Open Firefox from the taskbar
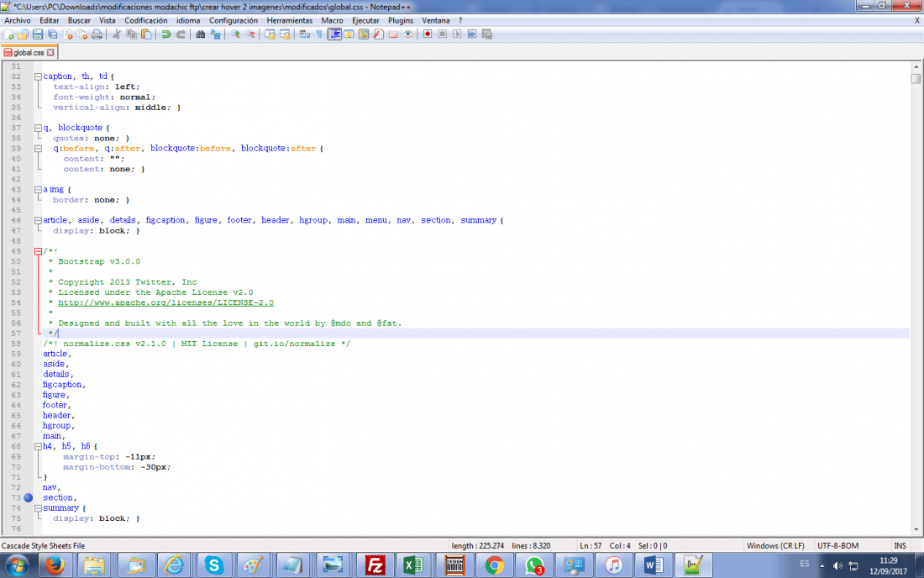 (55, 565)
